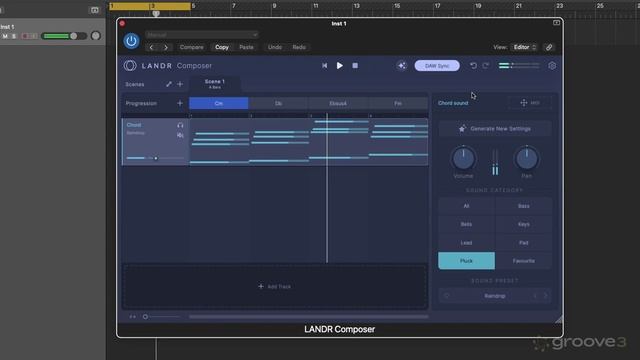Go to previous plugin preset arrow

point(151,47)
